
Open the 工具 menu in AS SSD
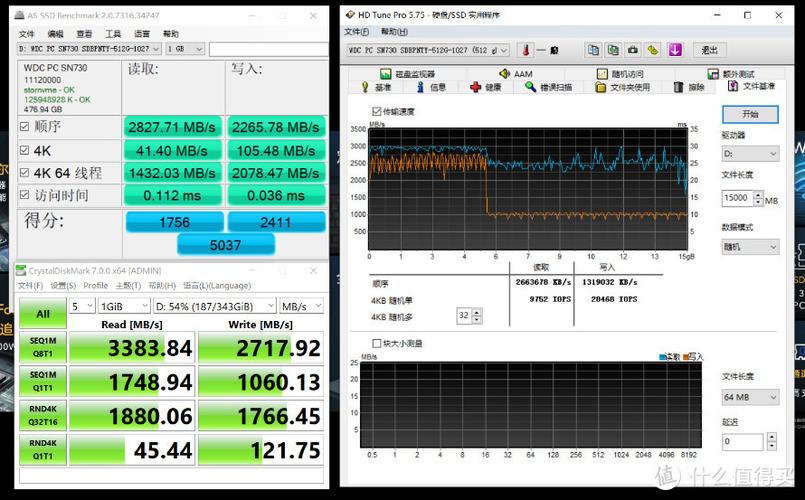112,34
